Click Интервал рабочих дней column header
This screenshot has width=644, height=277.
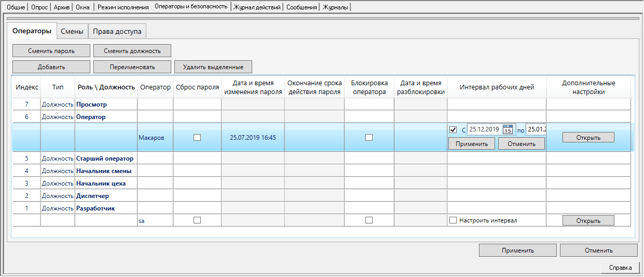coord(497,87)
